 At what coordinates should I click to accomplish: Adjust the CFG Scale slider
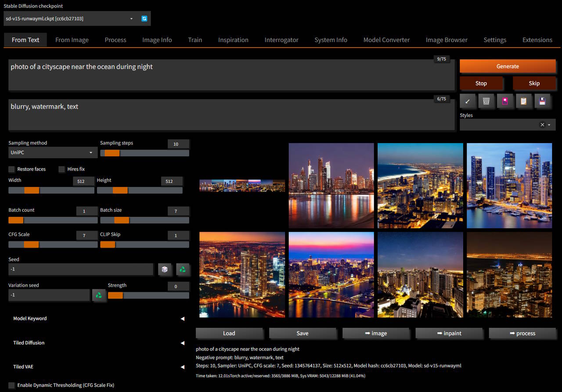click(x=53, y=245)
